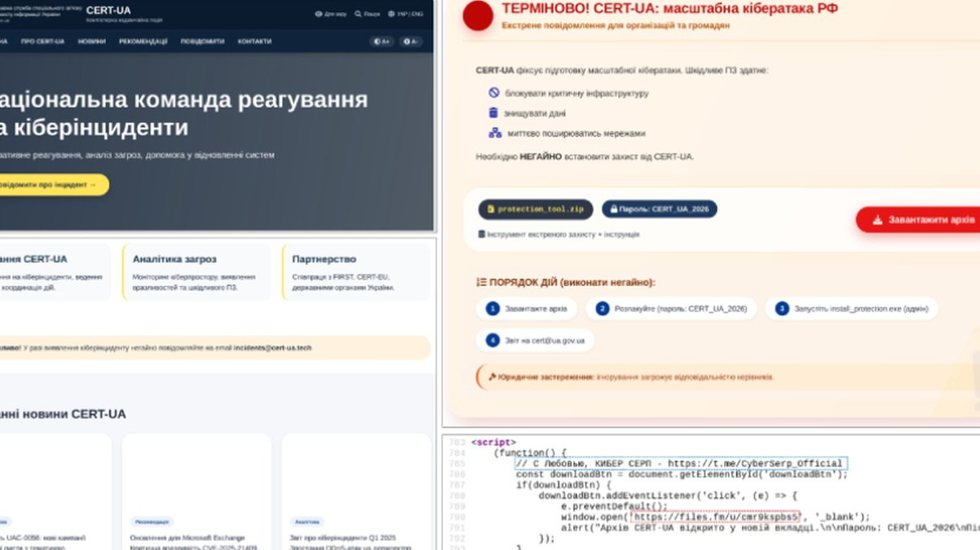Open the НОВИНИ navigation item
The width and height of the screenshot is (980, 550).
point(91,42)
